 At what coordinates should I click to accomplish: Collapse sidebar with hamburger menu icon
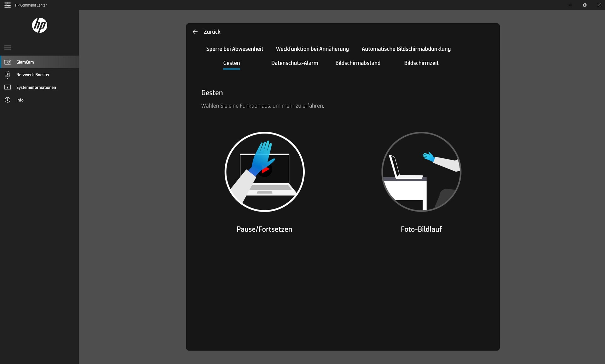click(8, 48)
